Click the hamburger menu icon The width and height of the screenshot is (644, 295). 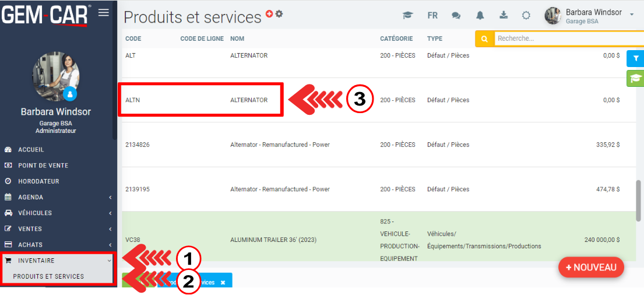pyautogui.click(x=104, y=12)
